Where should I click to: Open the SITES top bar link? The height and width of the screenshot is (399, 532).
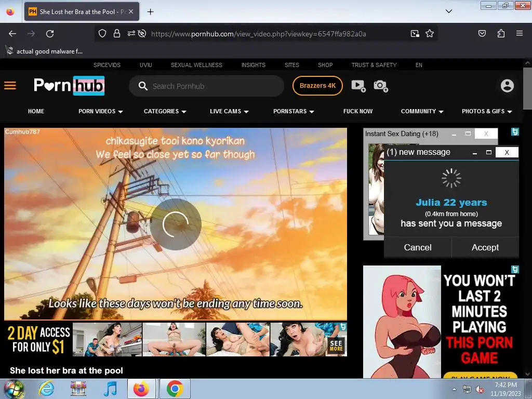[292, 65]
